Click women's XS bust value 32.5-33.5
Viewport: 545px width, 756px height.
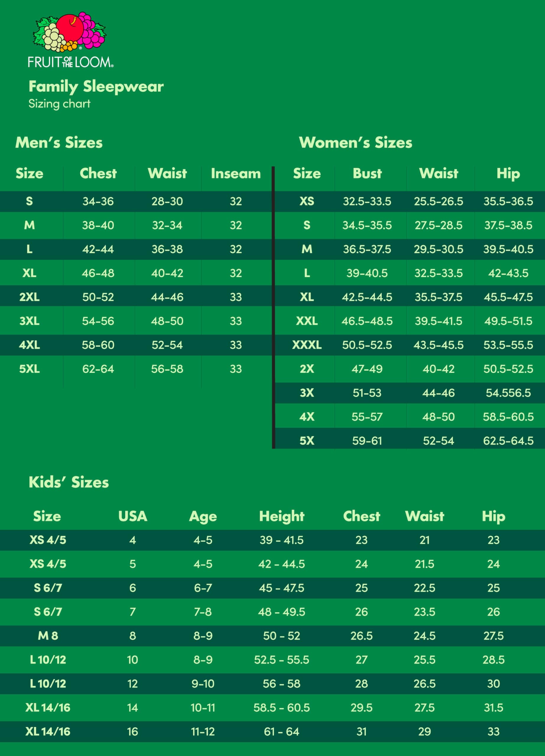click(x=367, y=201)
